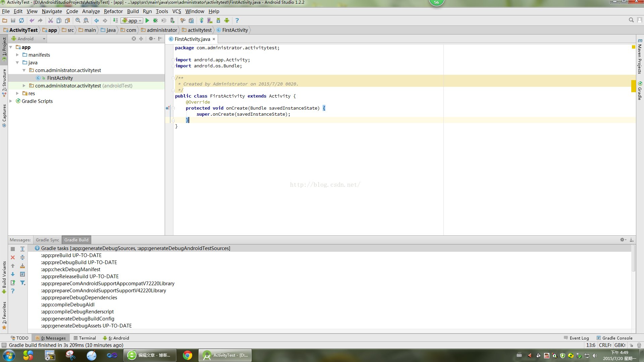The image size is (644, 362).
Task: Open the messages filter funnel icon
Action: tap(22, 283)
